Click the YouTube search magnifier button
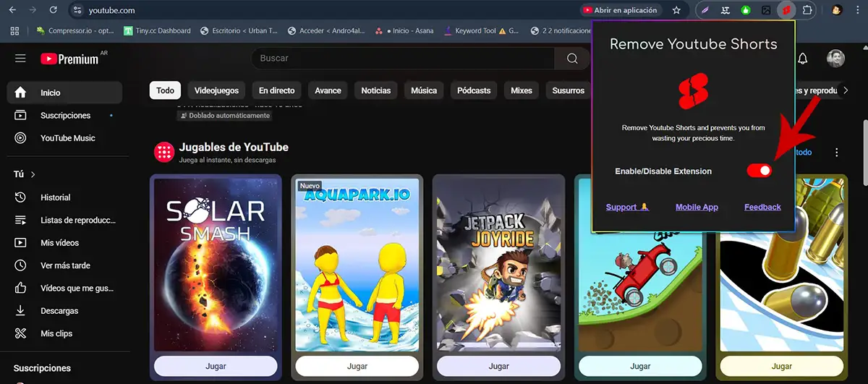The width and height of the screenshot is (868, 384). pyautogui.click(x=572, y=59)
